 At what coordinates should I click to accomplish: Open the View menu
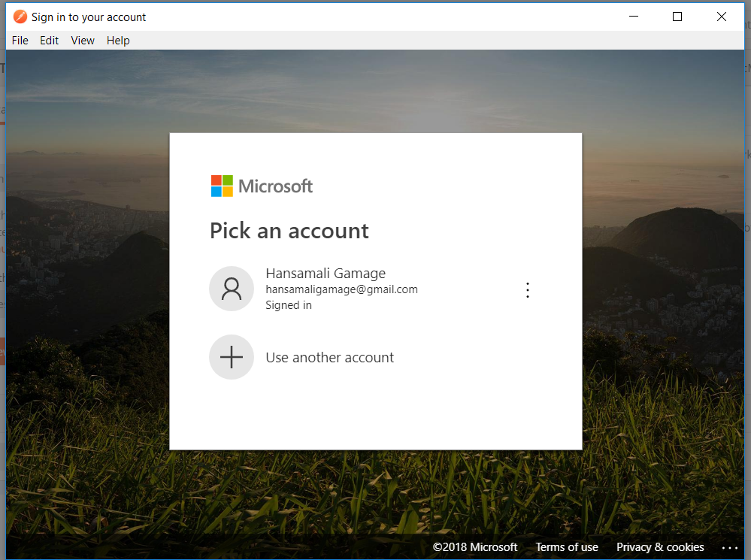pos(83,41)
